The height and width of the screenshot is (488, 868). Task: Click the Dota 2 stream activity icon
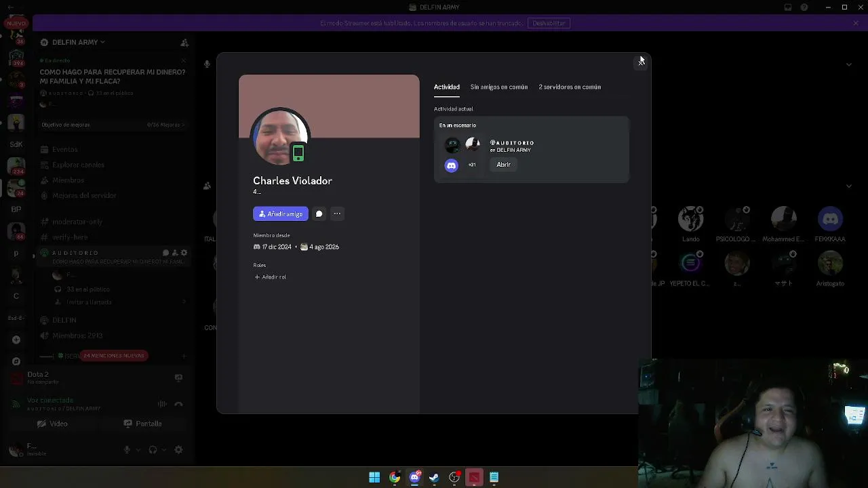[x=178, y=378]
